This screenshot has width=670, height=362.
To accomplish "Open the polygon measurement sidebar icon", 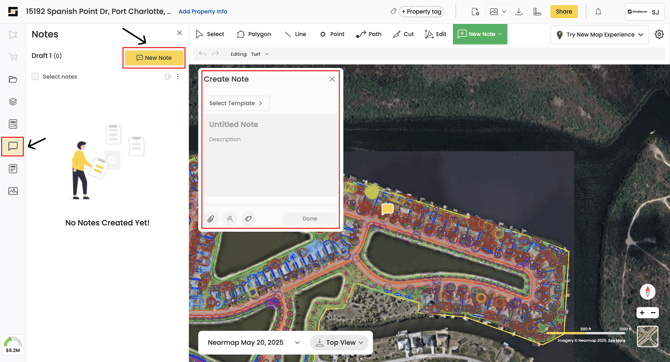I will (13, 35).
